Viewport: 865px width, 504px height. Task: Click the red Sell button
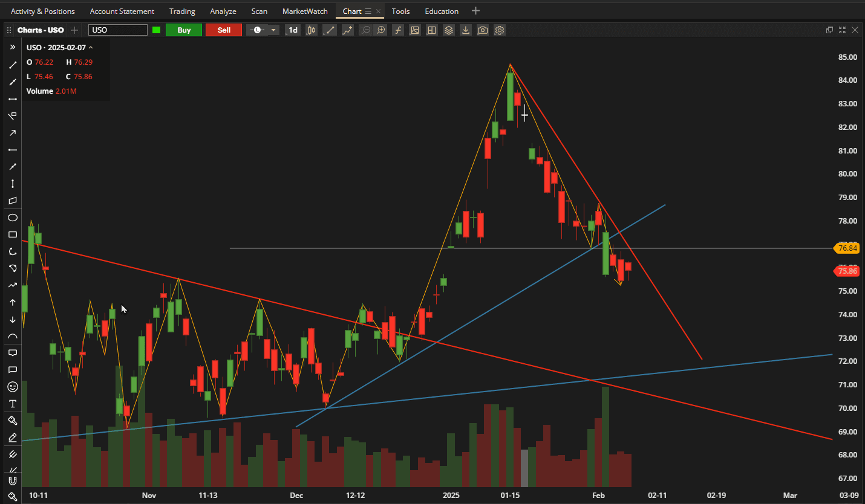click(x=224, y=30)
